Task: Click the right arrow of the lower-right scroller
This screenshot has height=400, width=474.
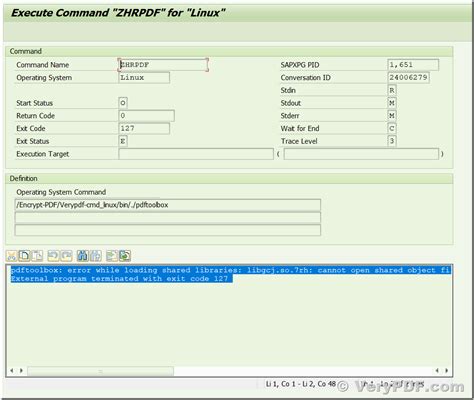Action: click(446, 370)
